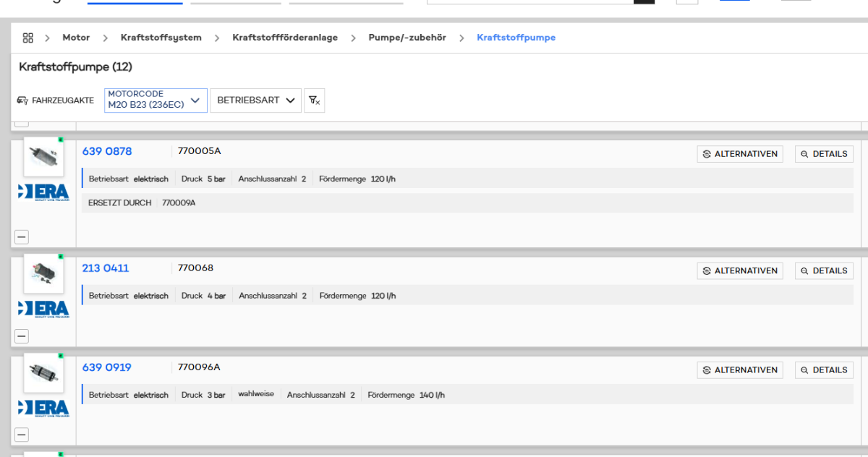Open the BETRIEBSART filter dropdown
Viewport: 868px width, 457px height.
click(255, 101)
